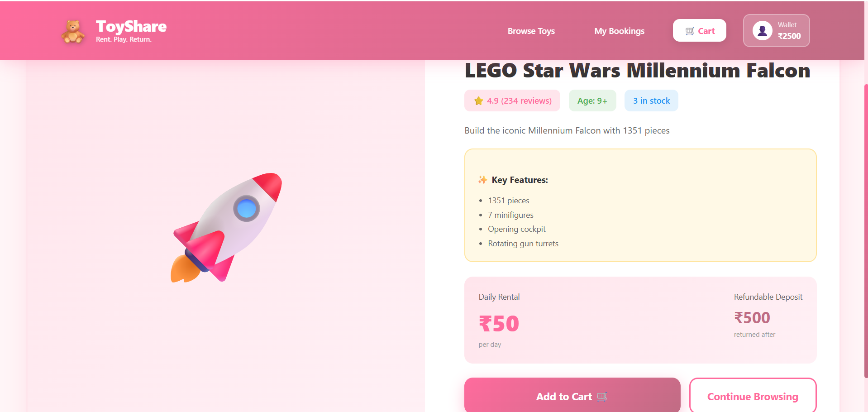Image resolution: width=868 pixels, height=412 pixels.
Task: Click the rocket toy product image
Action: click(226, 227)
